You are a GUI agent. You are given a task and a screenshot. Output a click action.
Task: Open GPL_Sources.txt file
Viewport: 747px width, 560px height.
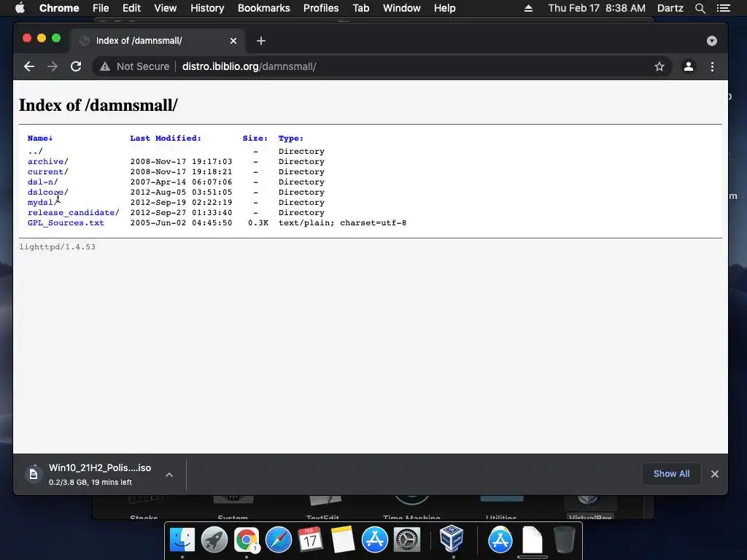tap(66, 223)
